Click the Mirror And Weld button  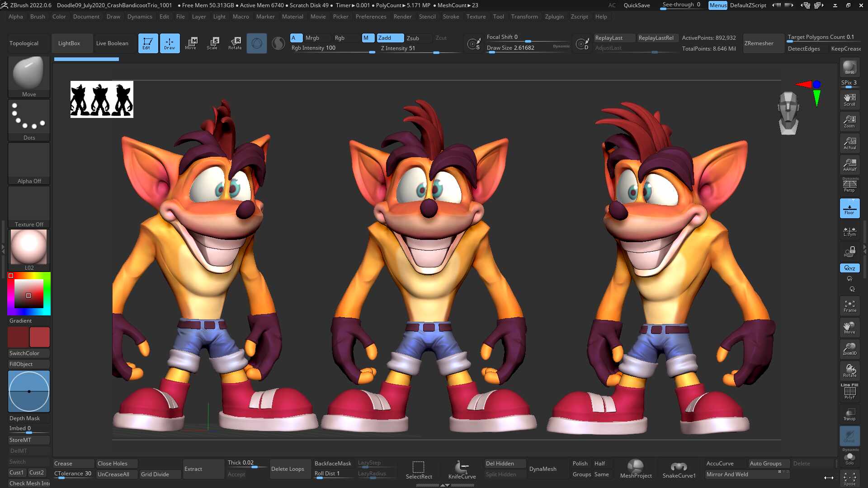[747, 474]
